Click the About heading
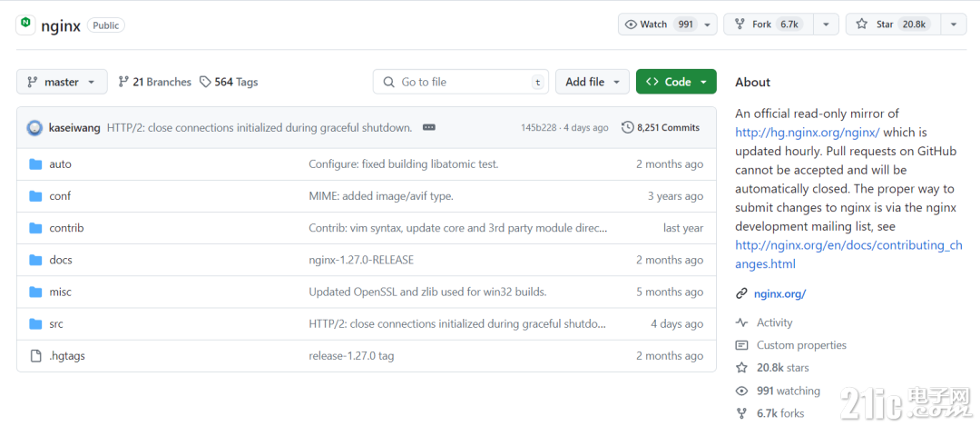The height and width of the screenshot is (426, 980). pos(752,82)
